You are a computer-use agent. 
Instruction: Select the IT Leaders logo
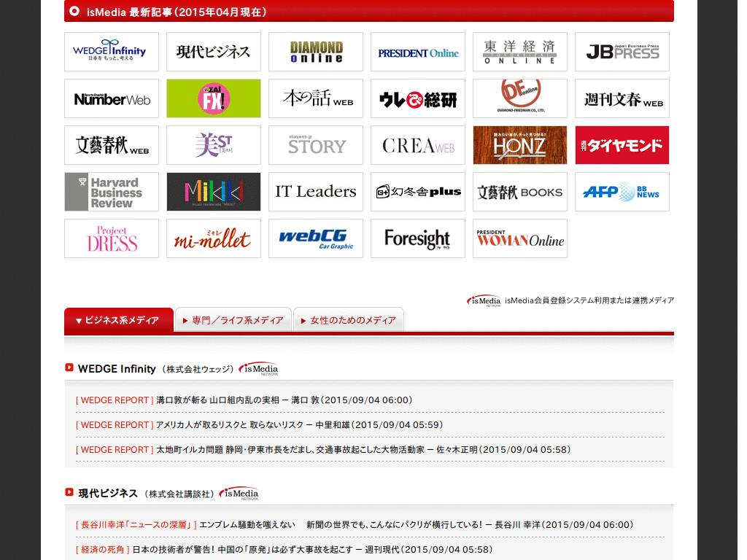coord(316,192)
